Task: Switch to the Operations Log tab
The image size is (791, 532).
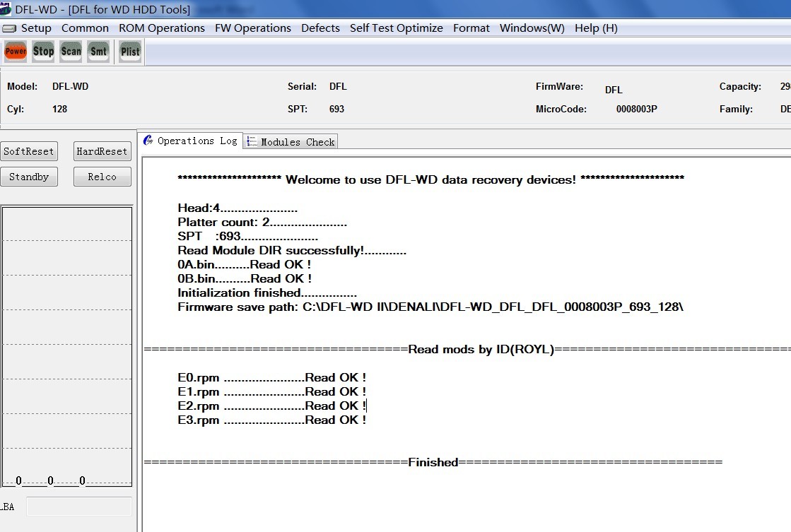Action: tap(190, 141)
